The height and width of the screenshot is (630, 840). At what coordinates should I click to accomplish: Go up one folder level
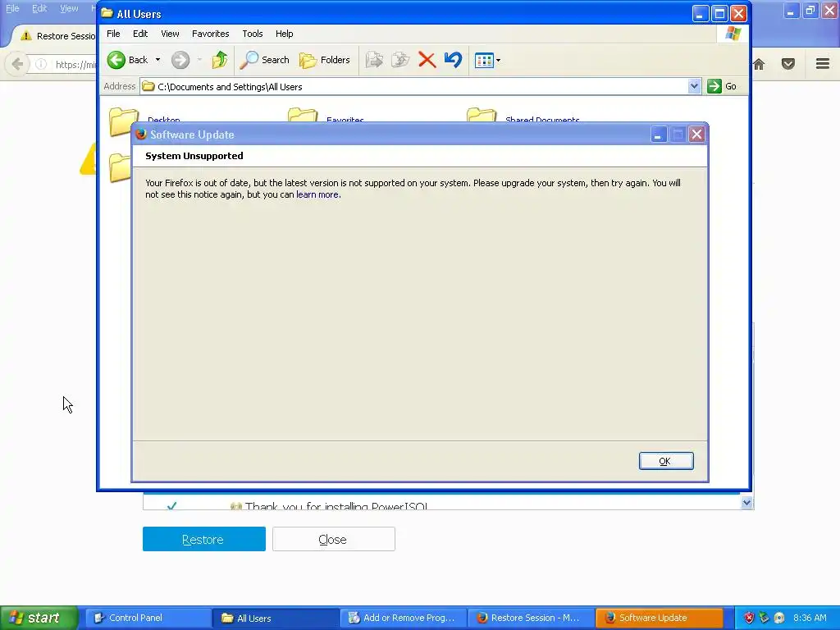[220, 60]
